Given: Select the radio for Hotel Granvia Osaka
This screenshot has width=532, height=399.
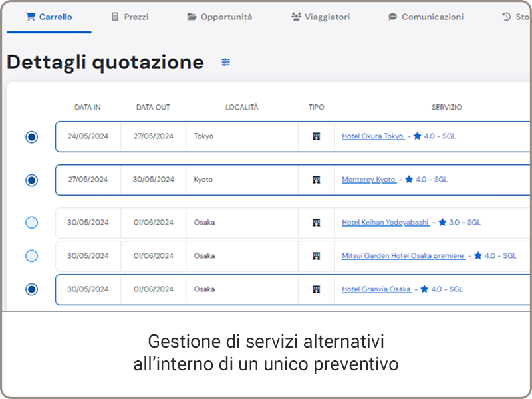Looking at the screenshot, I should click(31, 289).
